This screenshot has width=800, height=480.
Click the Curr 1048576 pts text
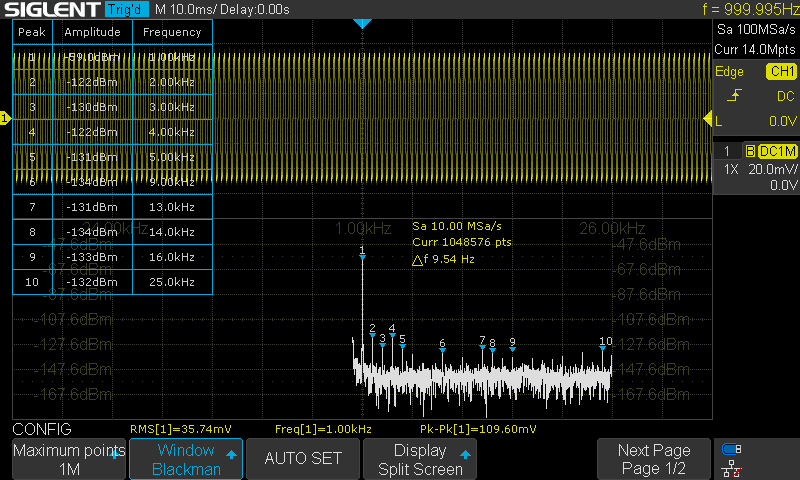click(x=462, y=242)
